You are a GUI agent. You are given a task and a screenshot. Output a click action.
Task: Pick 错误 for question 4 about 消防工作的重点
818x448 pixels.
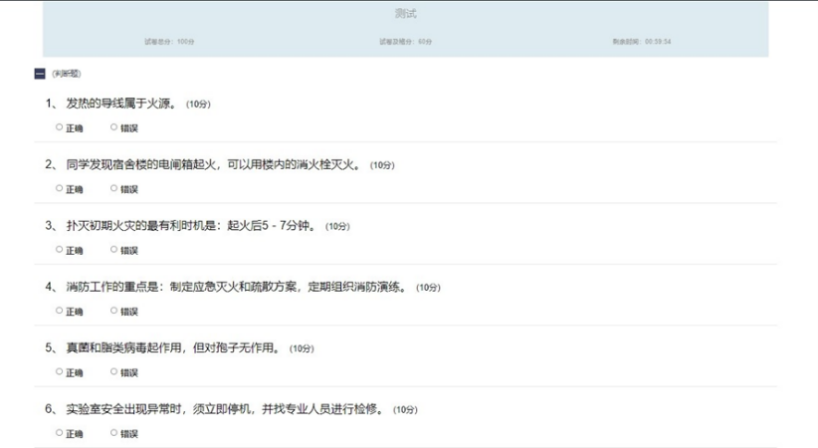114,310
